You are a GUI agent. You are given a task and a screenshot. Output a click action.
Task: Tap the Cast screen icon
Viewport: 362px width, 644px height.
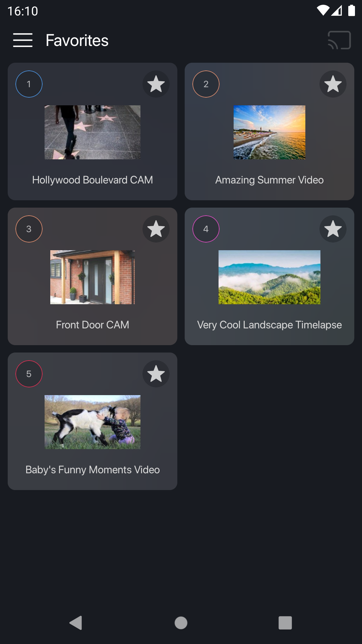tap(339, 40)
